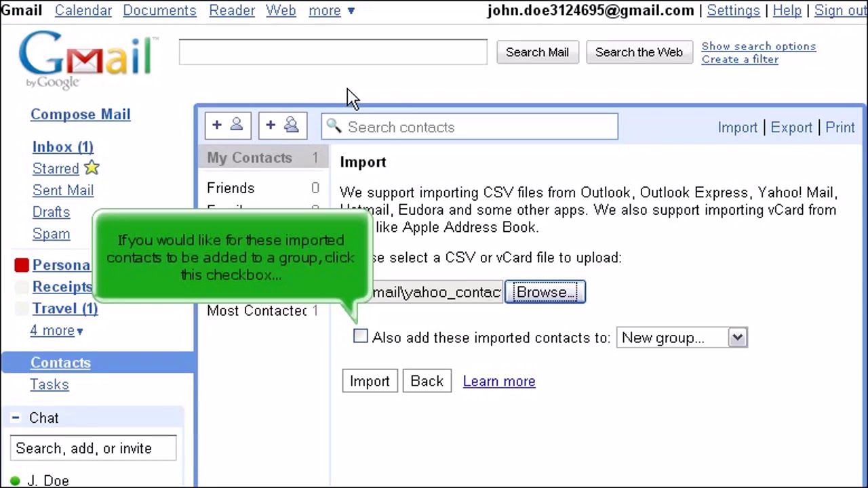The image size is (868, 488).
Task: Click J. Doe in the chat list
Action: coord(48,481)
